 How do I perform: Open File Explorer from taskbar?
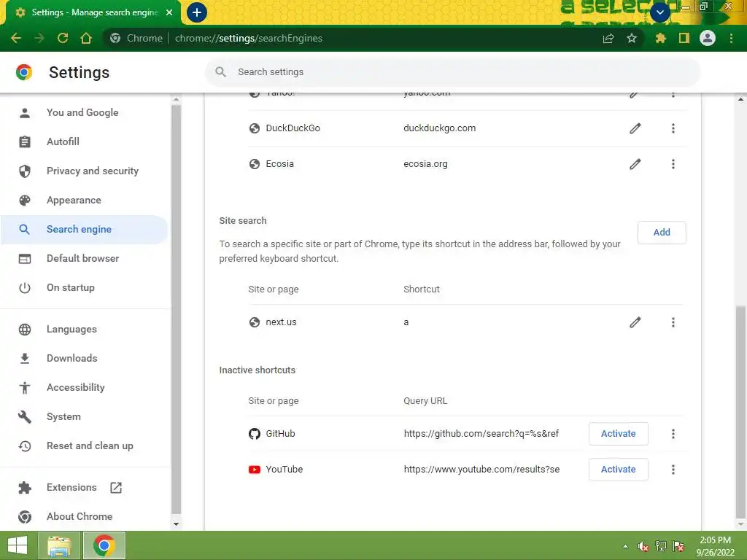pyautogui.click(x=59, y=545)
